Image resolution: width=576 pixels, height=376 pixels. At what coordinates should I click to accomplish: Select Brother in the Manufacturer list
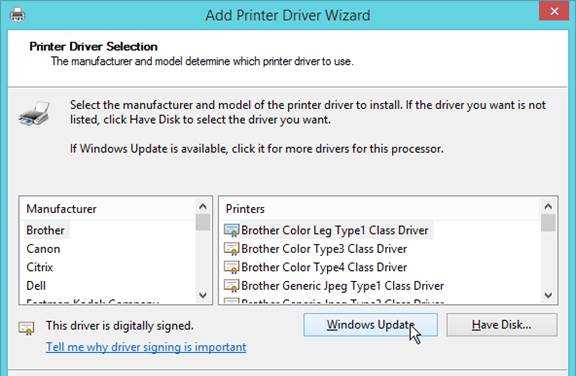(46, 230)
